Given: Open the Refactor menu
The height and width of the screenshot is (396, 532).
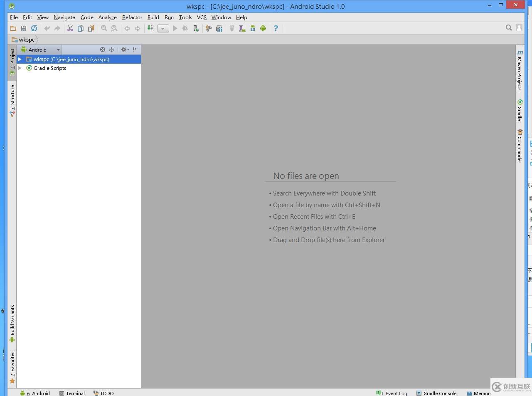Looking at the screenshot, I should pos(132,17).
